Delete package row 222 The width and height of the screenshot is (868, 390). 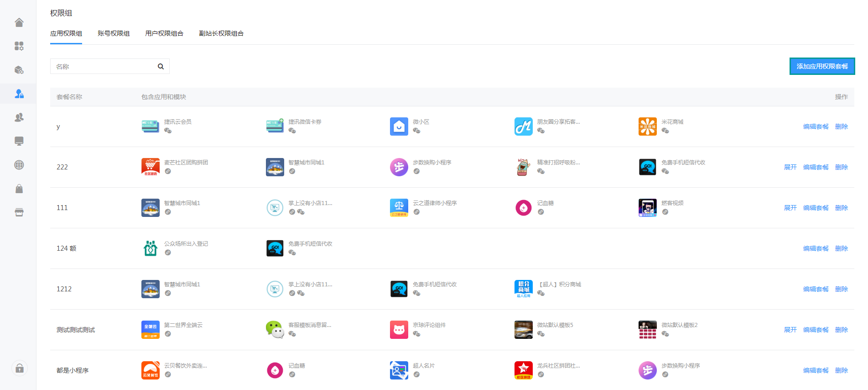click(841, 167)
